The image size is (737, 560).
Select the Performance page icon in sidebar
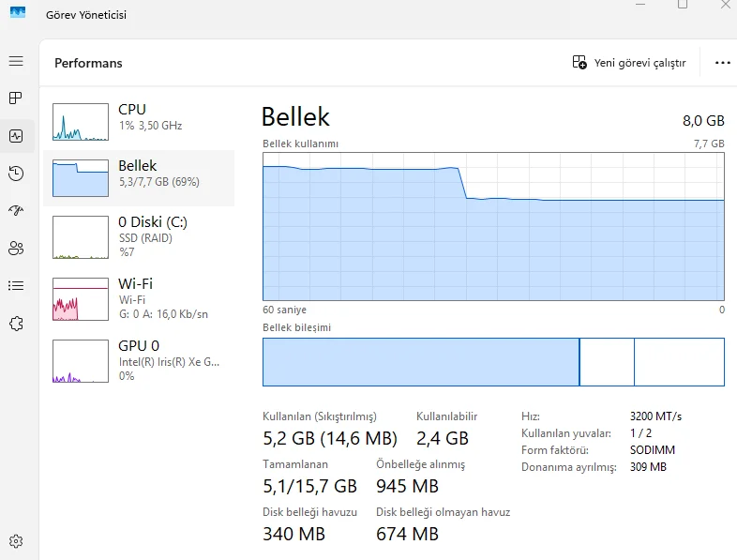click(16, 136)
